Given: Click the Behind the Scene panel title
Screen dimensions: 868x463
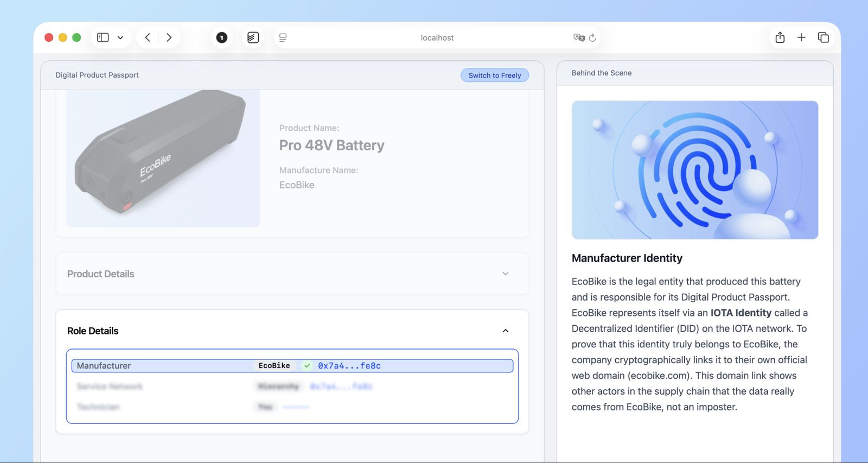Looking at the screenshot, I should [602, 73].
